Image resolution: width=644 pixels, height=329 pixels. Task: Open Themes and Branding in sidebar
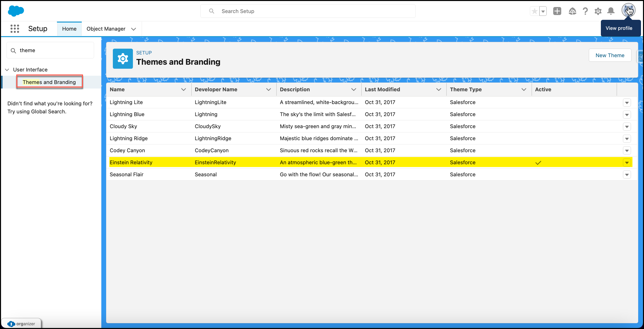[x=49, y=82]
